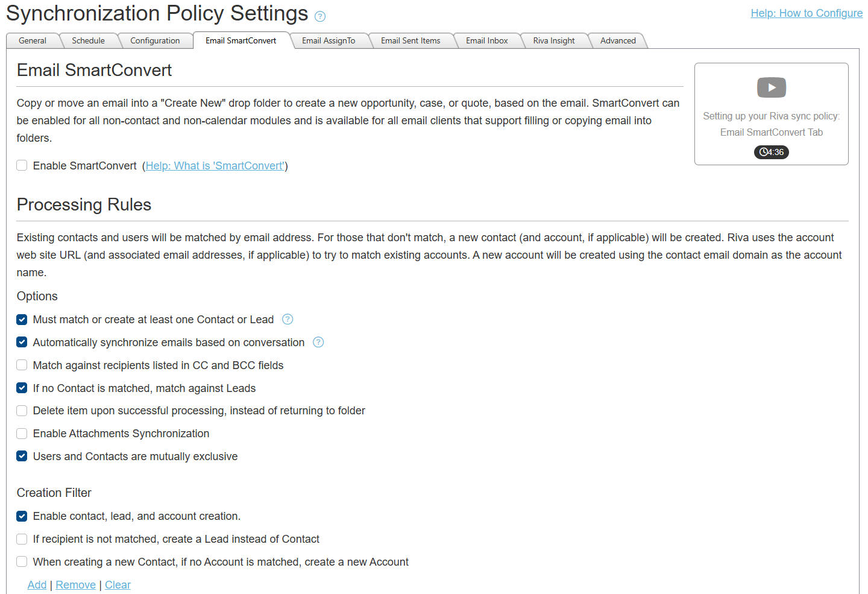Enable SmartConvert checkbox

pos(22,165)
